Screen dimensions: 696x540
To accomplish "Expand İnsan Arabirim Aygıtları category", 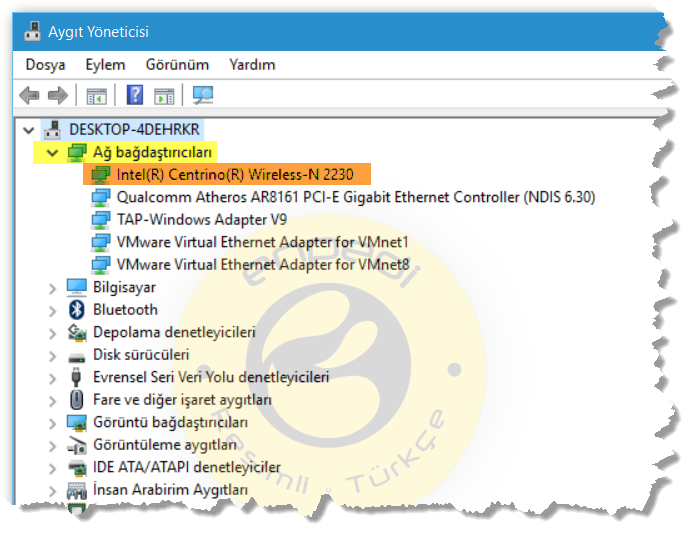I will click(x=52, y=491).
